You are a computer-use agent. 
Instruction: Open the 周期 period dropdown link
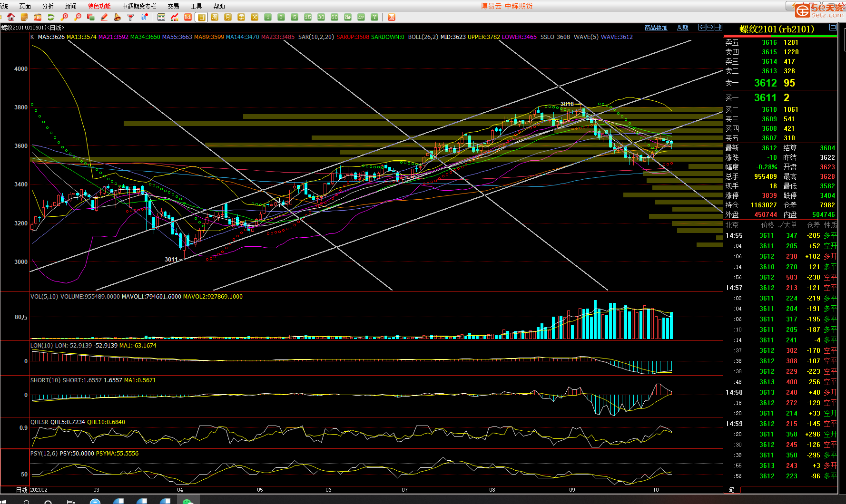click(683, 28)
